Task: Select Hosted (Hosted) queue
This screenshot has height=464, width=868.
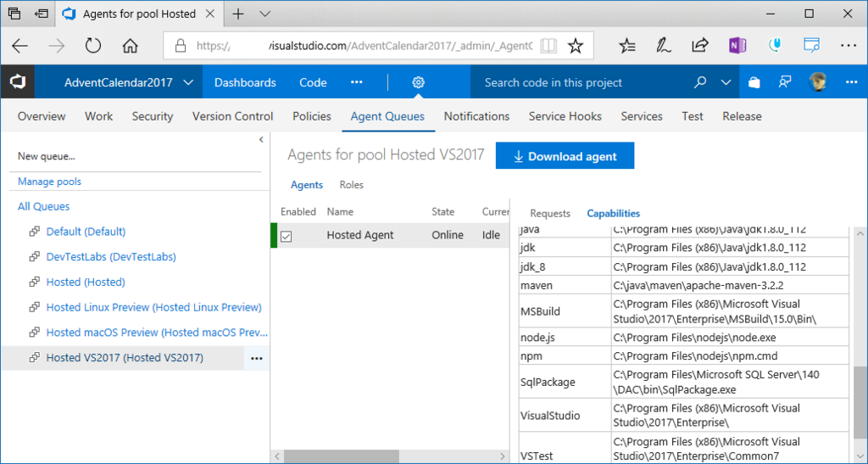Action: (86, 282)
